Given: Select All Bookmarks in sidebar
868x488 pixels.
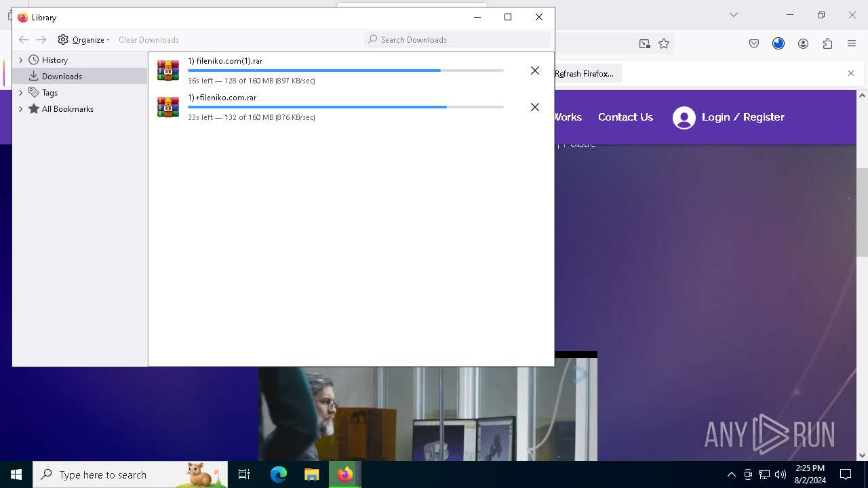Looking at the screenshot, I should point(67,108).
